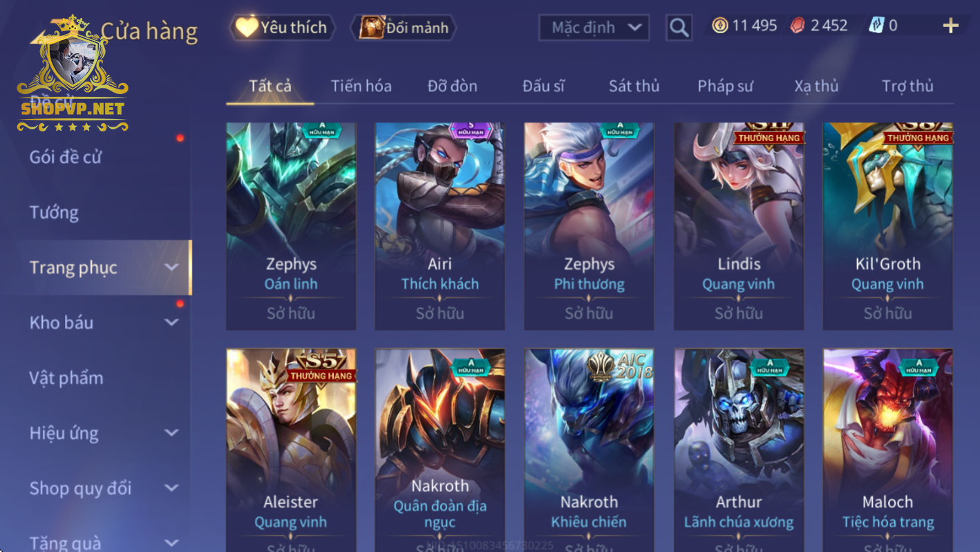Viewport: 980px width, 552px height.
Task: Expand the Shop quy đổi section
Action: click(171, 488)
